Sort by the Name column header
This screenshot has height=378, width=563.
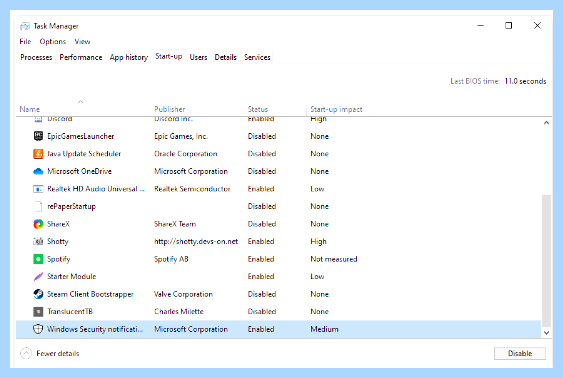(30, 109)
